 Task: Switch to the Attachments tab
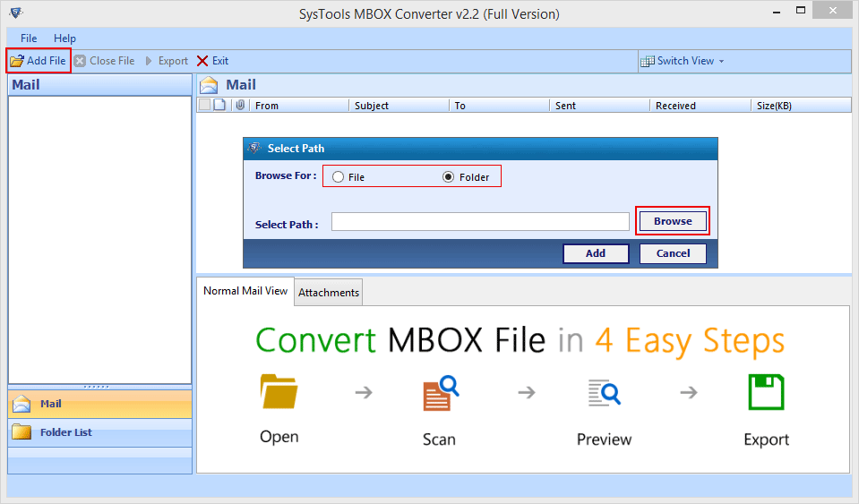[x=329, y=293]
